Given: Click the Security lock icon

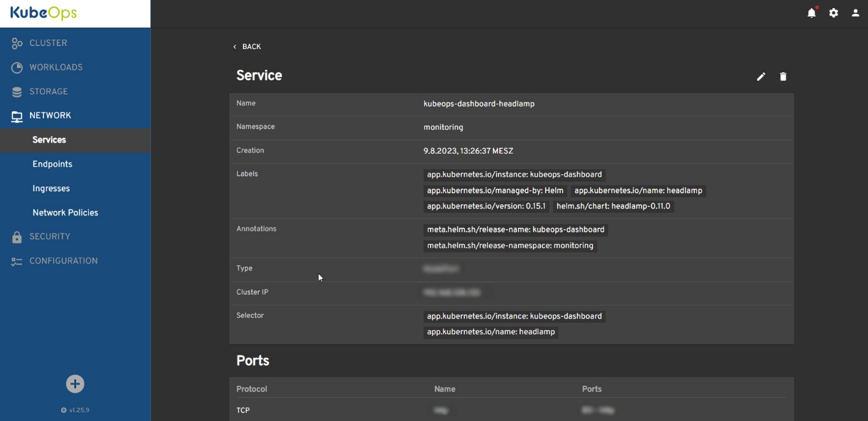Looking at the screenshot, I should pos(17,237).
